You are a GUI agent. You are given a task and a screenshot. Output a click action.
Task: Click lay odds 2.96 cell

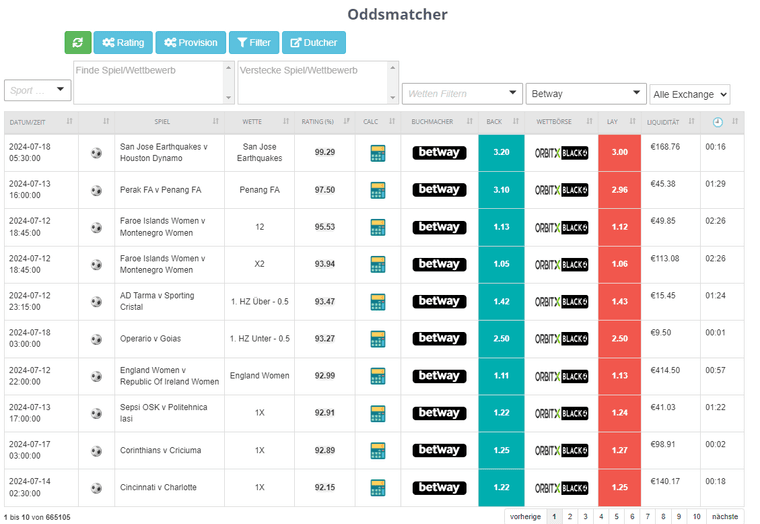[620, 190]
